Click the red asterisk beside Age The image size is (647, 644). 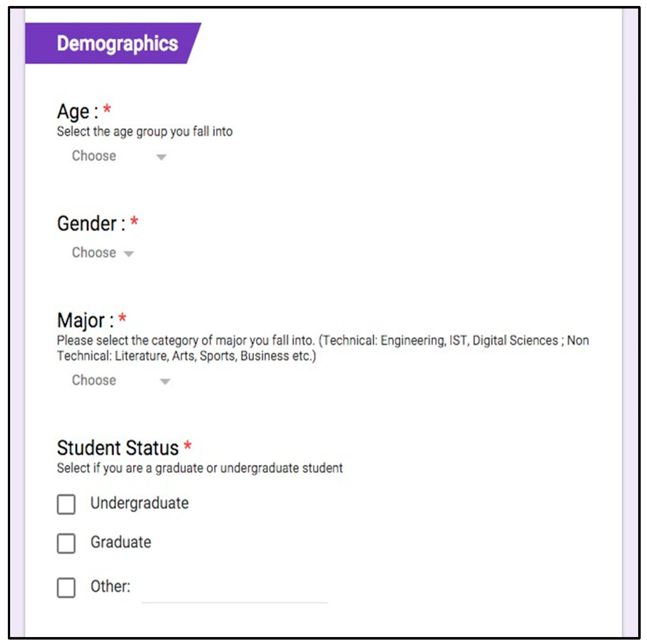point(107,109)
